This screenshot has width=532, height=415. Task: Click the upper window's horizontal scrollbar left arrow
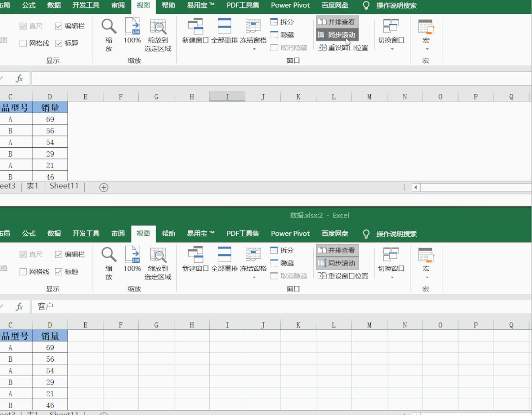pos(416,187)
